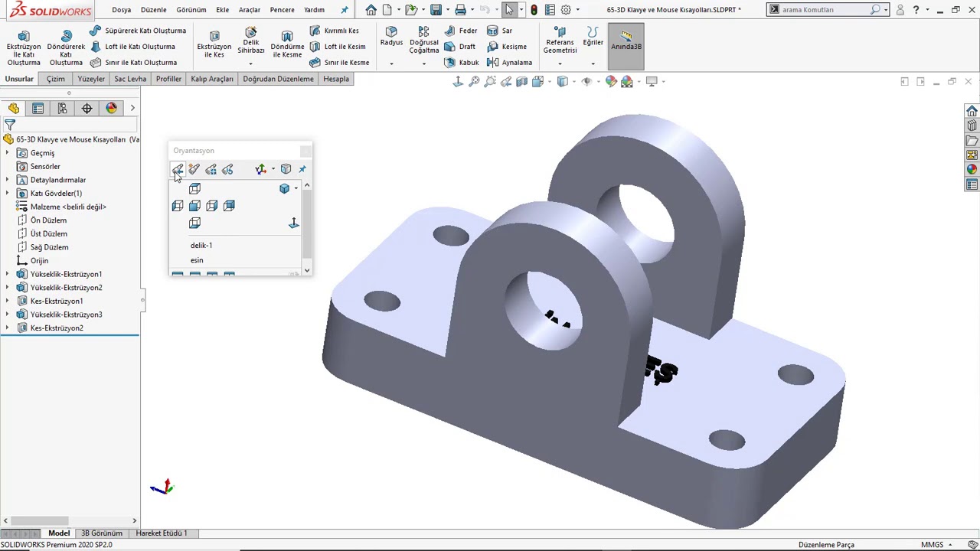
Task: Switch to the Çizim tab
Action: click(x=56, y=79)
